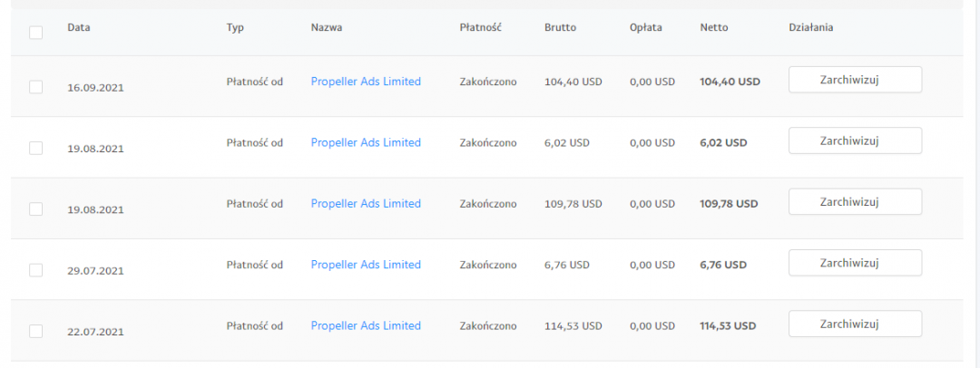Tick the 29.07.2021 row checkbox

(35, 270)
